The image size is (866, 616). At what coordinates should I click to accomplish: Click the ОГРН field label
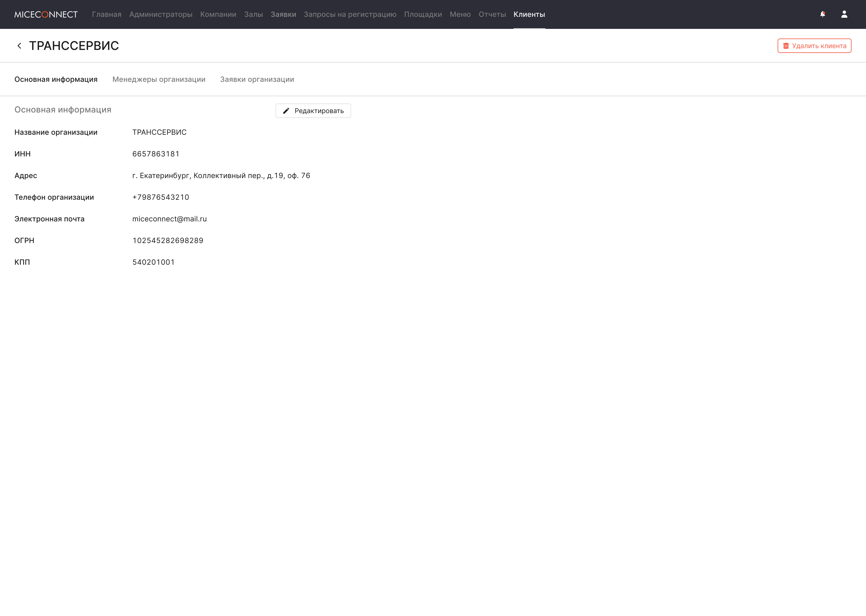click(24, 241)
